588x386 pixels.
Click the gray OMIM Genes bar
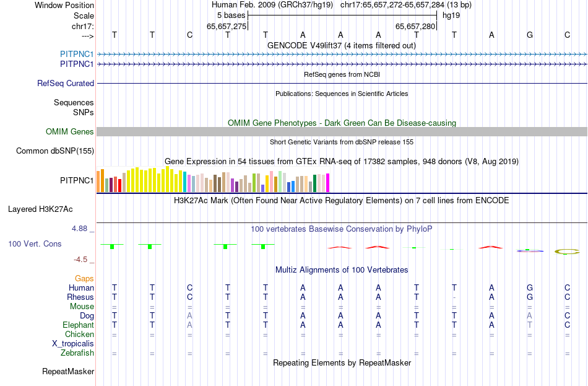[x=342, y=131]
